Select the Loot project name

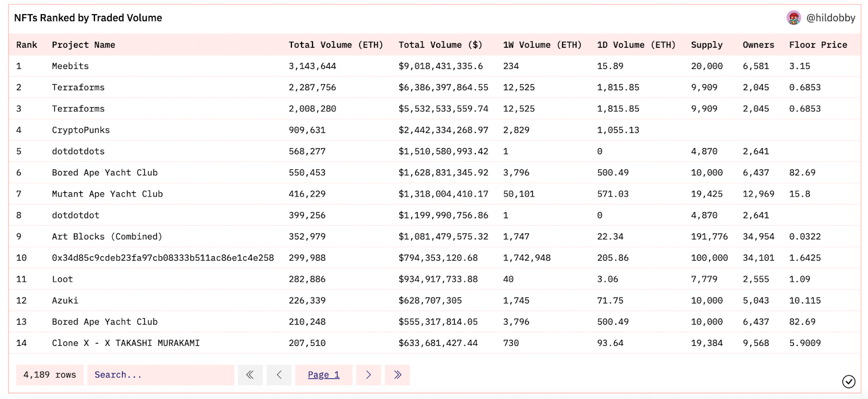pos(62,279)
